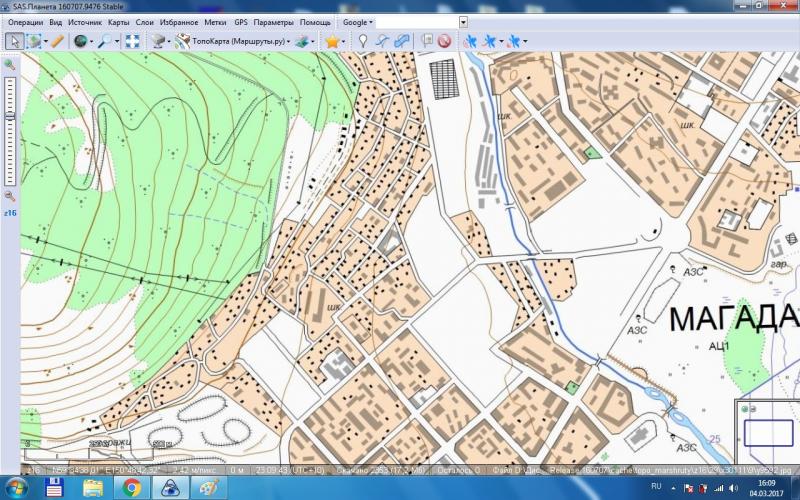Click in the Google search input field
Screen dimensions: 800x500
[418, 21]
